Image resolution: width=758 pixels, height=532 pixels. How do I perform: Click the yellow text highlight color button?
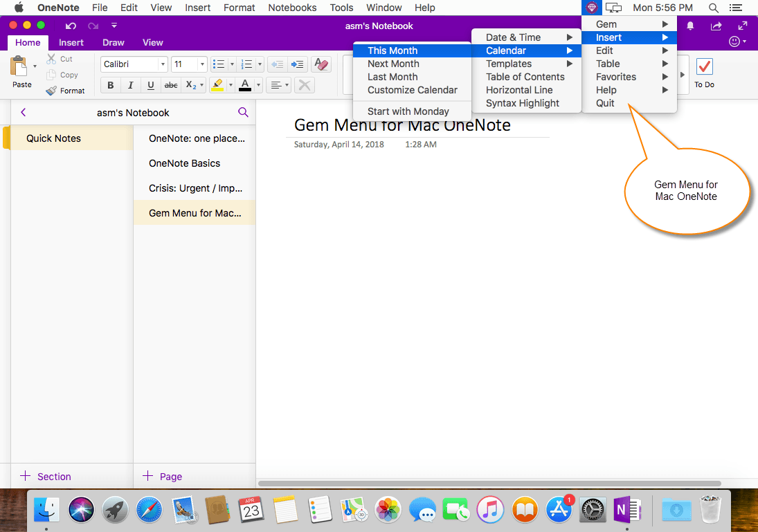pos(217,86)
